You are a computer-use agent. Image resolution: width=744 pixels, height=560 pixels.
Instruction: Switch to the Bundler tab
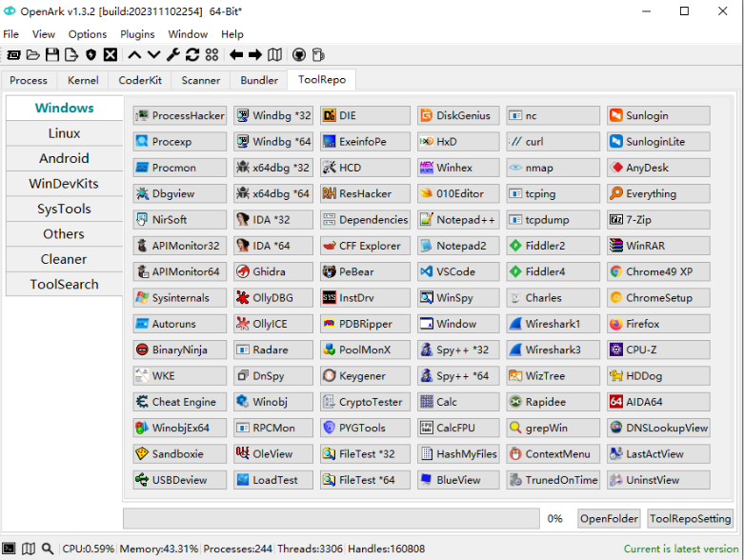tap(259, 80)
